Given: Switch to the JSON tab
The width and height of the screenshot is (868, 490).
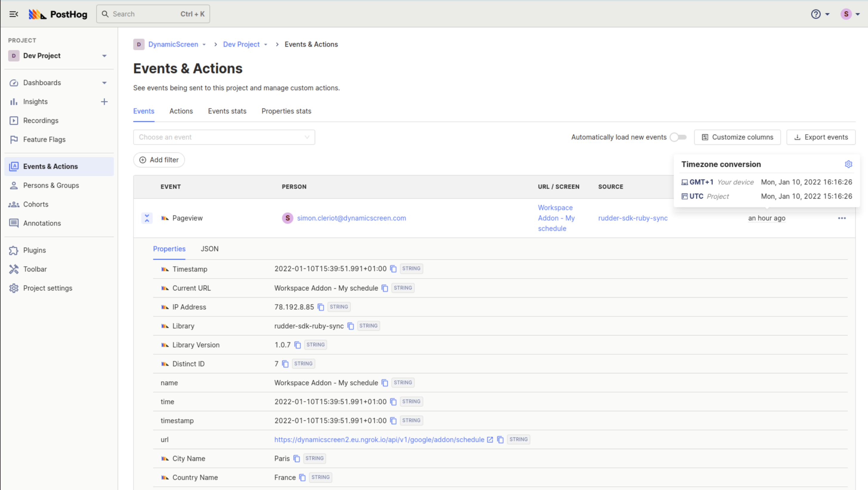Looking at the screenshot, I should coord(209,249).
